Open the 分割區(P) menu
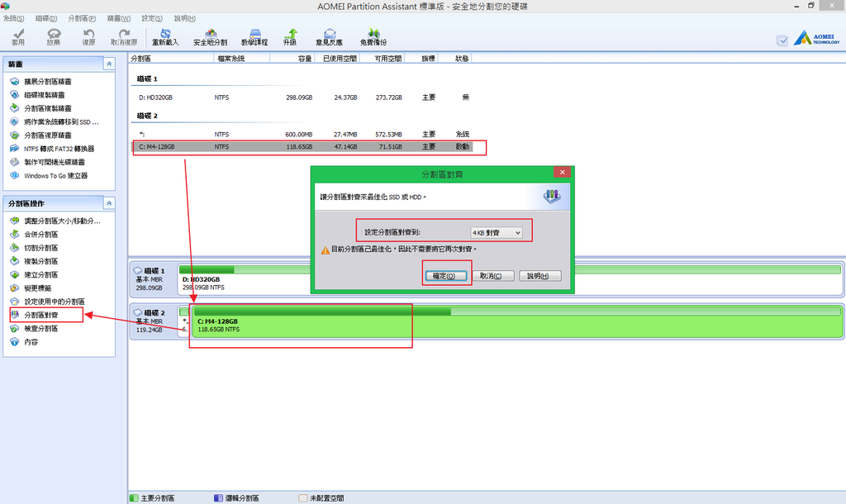This screenshot has height=504, width=846. coord(82,18)
